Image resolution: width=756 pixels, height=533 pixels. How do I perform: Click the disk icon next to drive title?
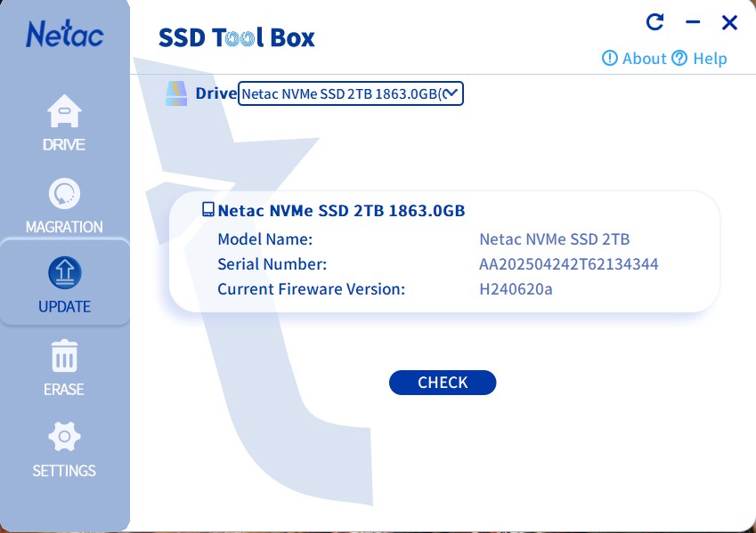click(x=207, y=210)
